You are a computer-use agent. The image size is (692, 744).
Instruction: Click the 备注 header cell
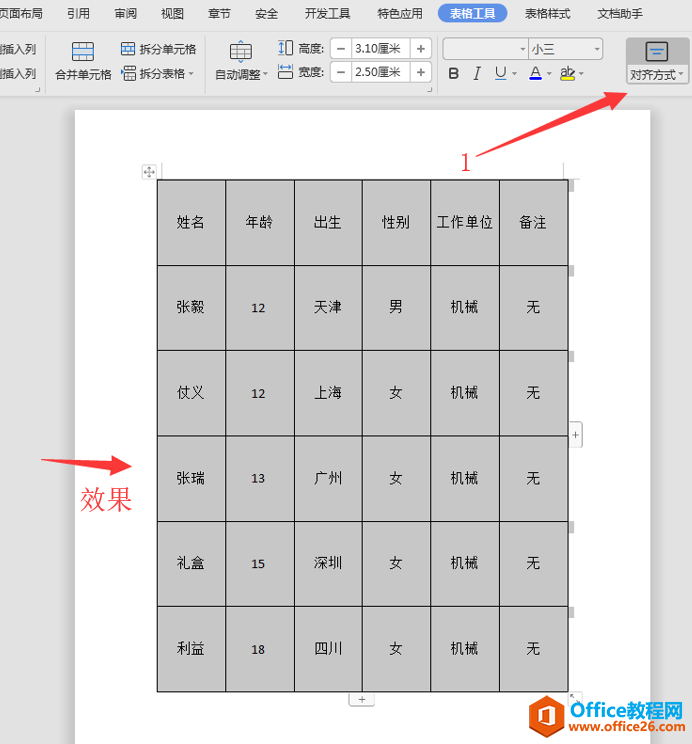pos(533,223)
